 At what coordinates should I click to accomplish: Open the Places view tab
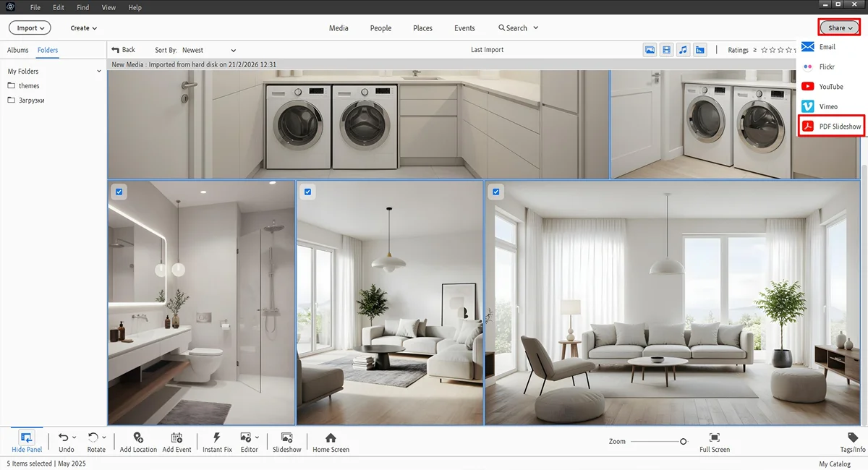tap(422, 28)
